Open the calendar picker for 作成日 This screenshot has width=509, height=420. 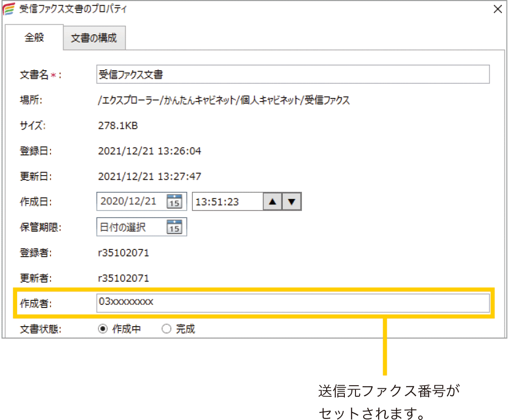[x=174, y=201]
